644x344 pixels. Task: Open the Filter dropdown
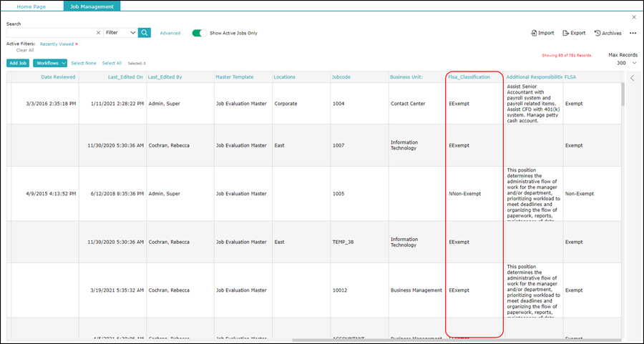point(119,33)
